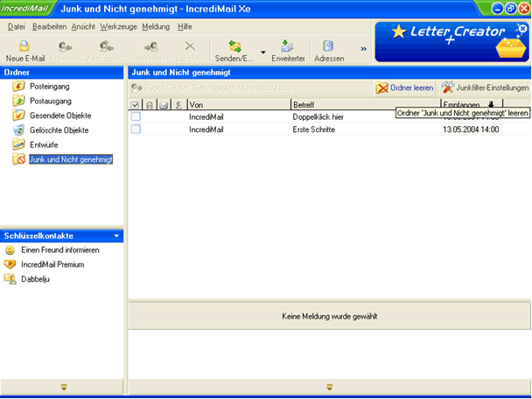This screenshot has width=532, height=399.
Task: Select the Entwürfe folder icon
Action: 18,144
